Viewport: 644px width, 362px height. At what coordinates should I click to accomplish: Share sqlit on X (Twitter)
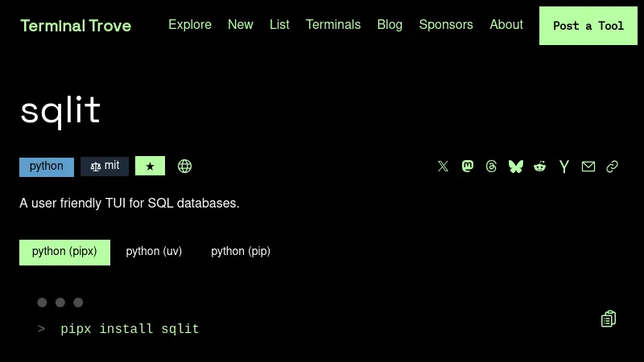coord(443,167)
